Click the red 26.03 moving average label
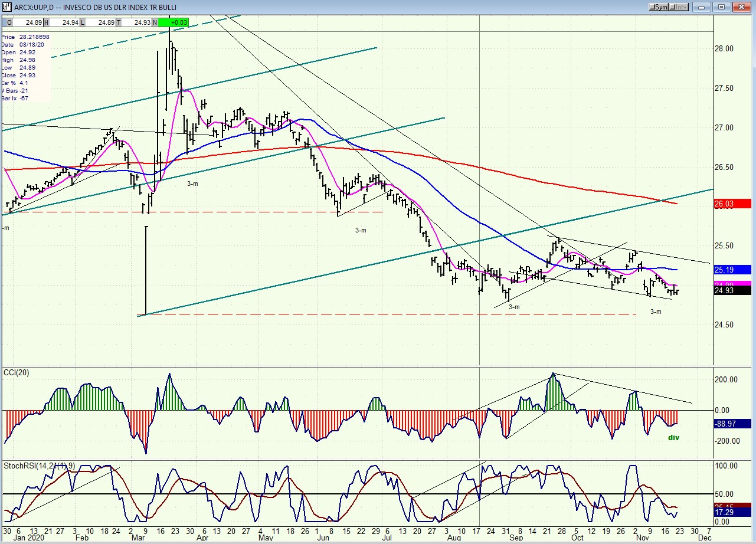The height and width of the screenshot is (544, 756). pos(734,204)
